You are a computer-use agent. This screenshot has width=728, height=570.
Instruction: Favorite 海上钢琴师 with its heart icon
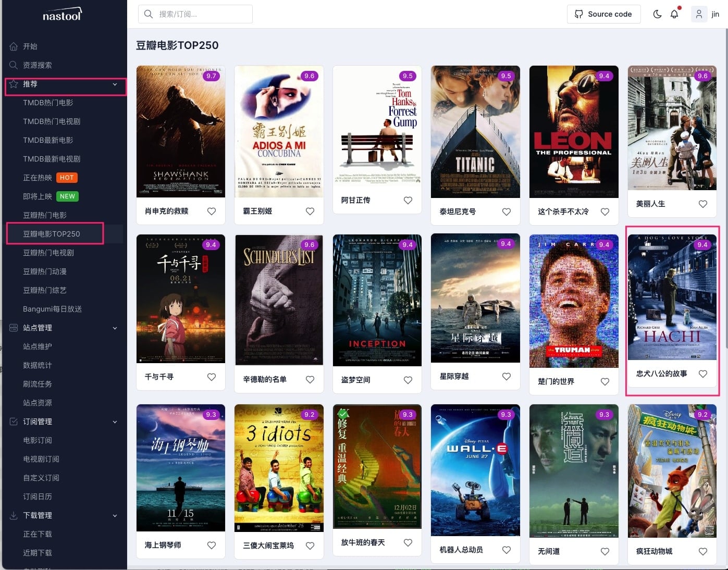[212, 545]
